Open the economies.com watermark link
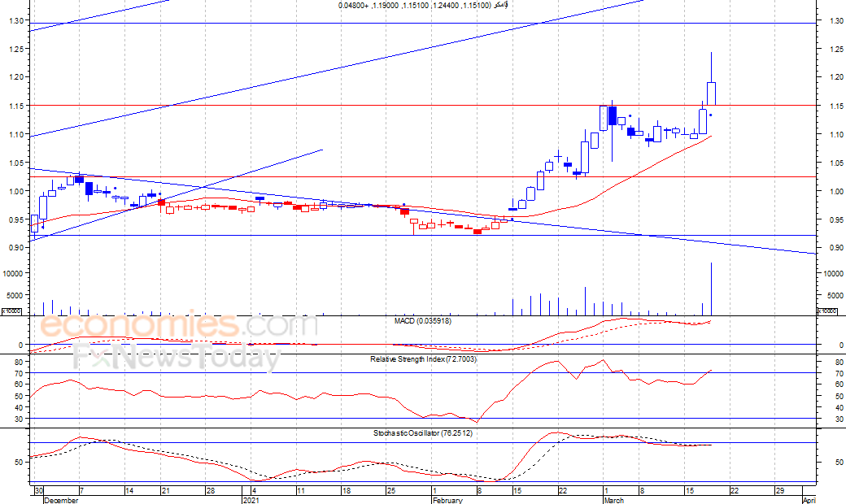The height and width of the screenshot is (504, 846). point(179,327)
